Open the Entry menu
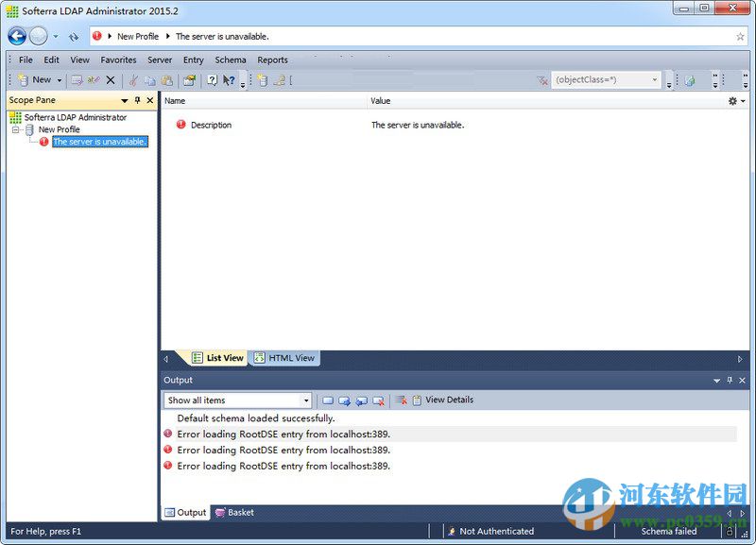 194,60
